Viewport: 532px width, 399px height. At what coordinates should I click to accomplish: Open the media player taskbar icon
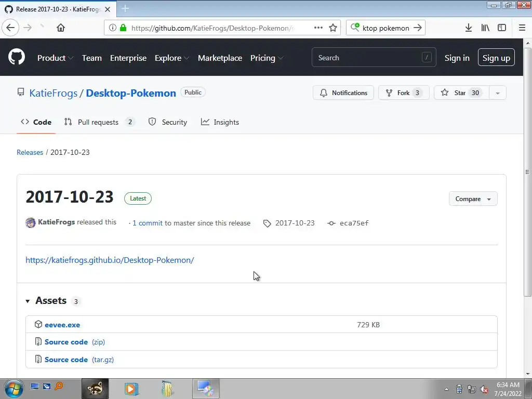pos(131,389)
